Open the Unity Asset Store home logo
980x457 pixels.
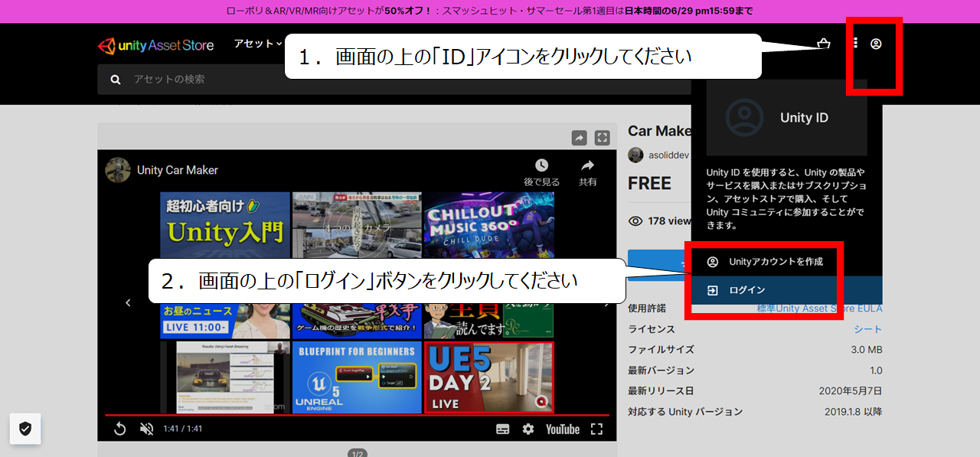tap(155, 45)
